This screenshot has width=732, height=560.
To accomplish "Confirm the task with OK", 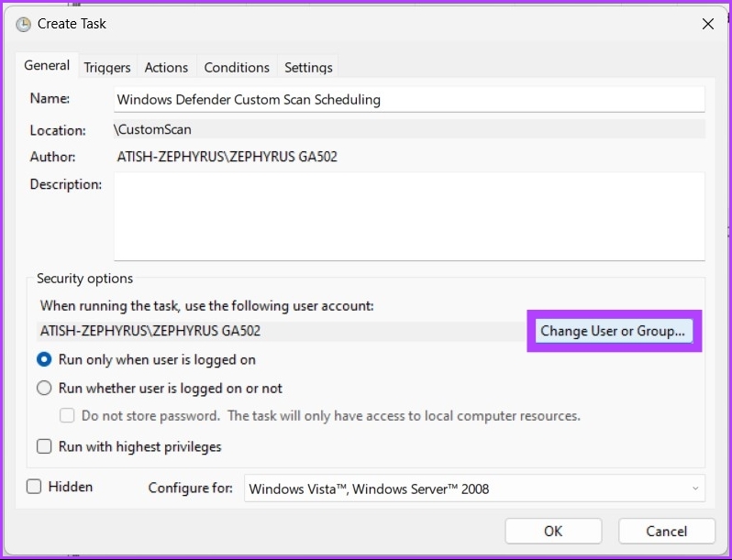I will pos(553,531).
